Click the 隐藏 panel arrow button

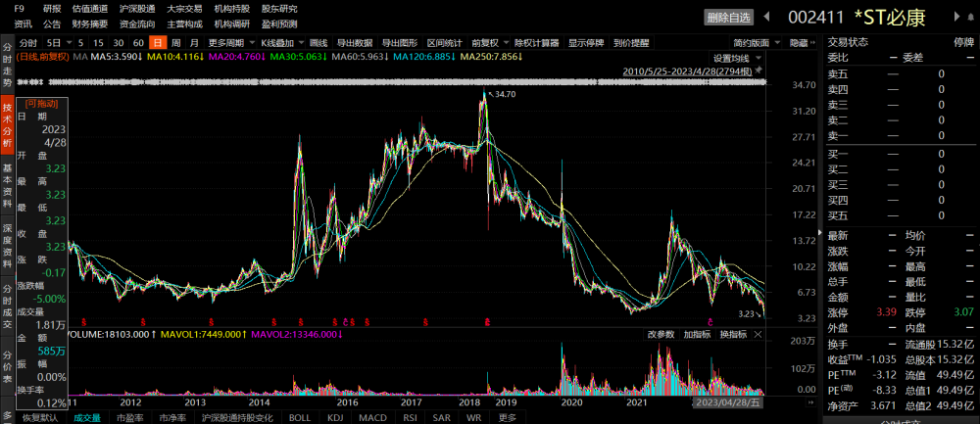[x=803, y=43]
